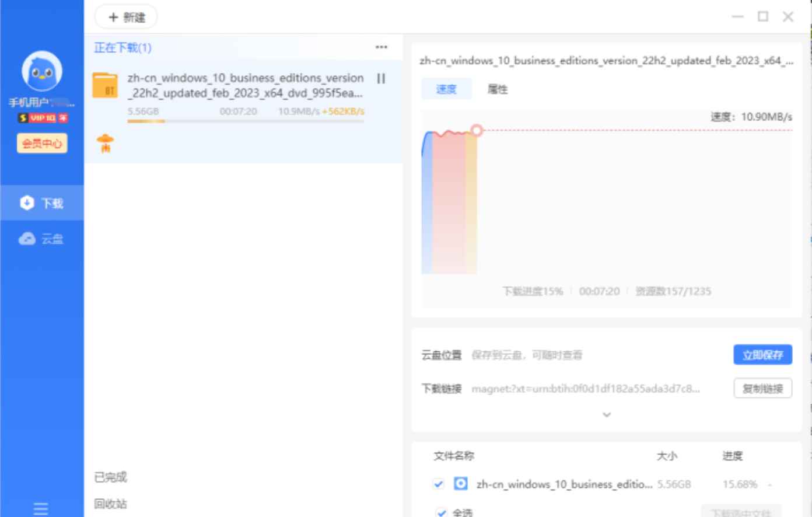Click the 立即保存 save button
Image resolution: width=812 pixels, height=517 pixels.
click(x=762, y=354)
